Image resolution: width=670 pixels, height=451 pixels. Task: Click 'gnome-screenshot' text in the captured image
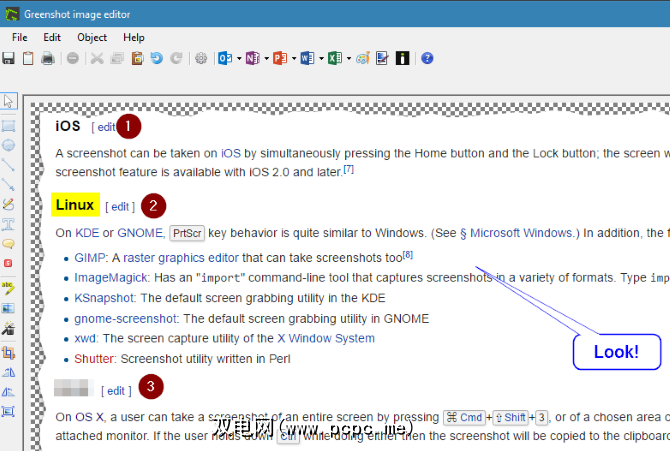125,319
